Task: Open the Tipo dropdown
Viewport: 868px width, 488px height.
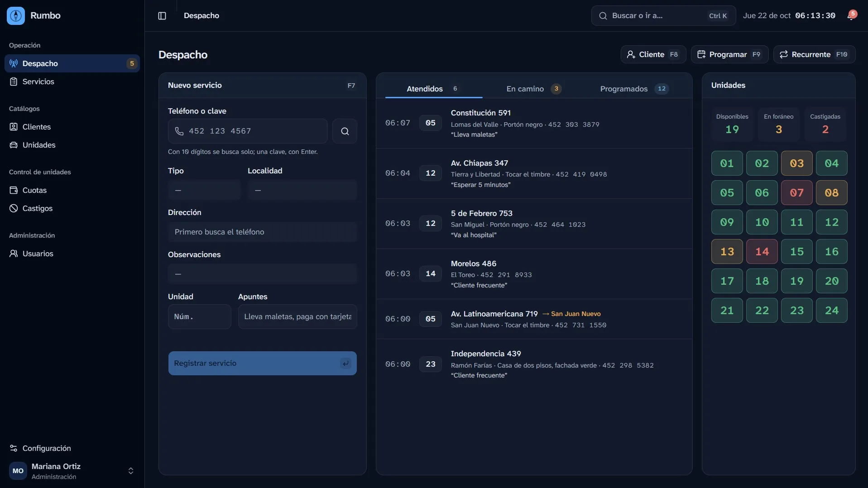Action: (204, 190)
